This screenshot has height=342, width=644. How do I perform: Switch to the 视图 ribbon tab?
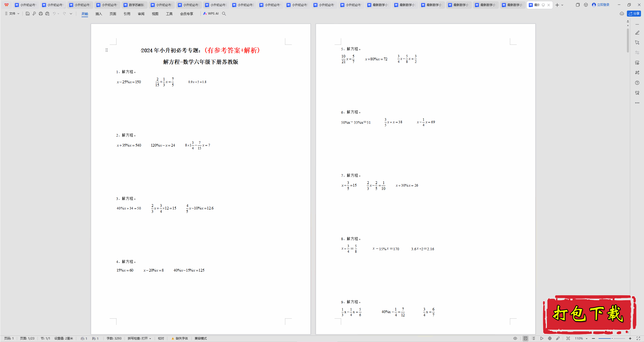click(x=155, y=14)
